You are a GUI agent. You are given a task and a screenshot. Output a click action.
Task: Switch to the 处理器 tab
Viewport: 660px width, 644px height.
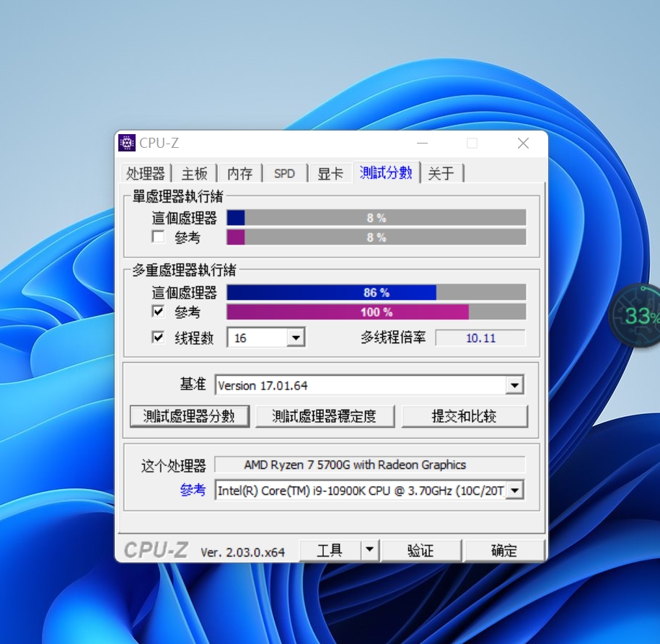145,173
